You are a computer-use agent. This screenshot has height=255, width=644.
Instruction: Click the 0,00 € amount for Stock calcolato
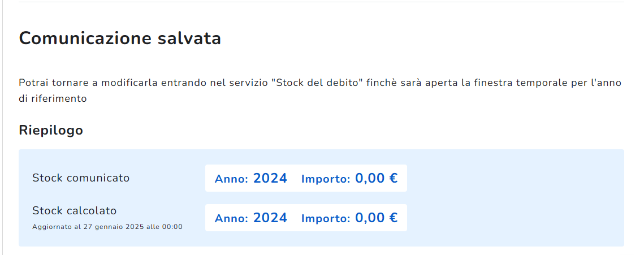[376, 218]
